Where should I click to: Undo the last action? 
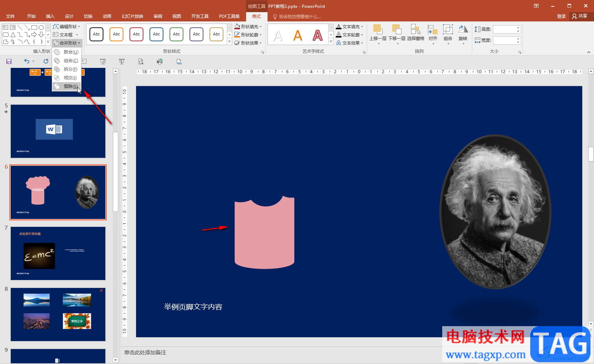tap(27, 61)
